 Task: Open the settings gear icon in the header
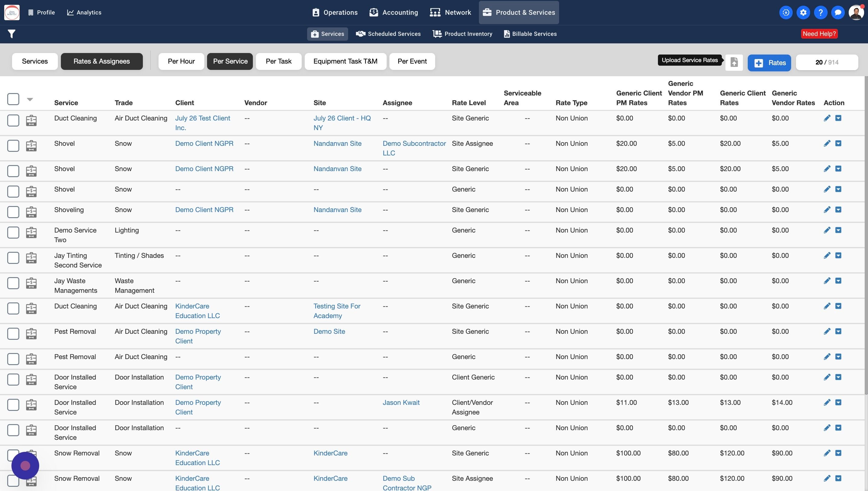(803, 12)
